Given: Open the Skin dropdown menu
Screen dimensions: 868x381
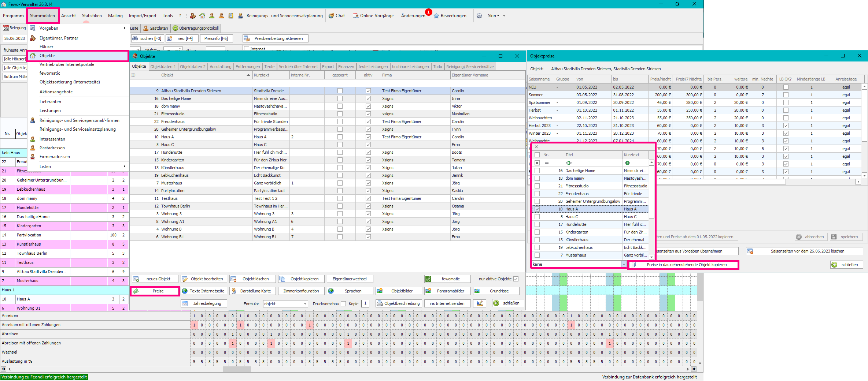Looking at the screenshot, I should (x=494, y=16).
